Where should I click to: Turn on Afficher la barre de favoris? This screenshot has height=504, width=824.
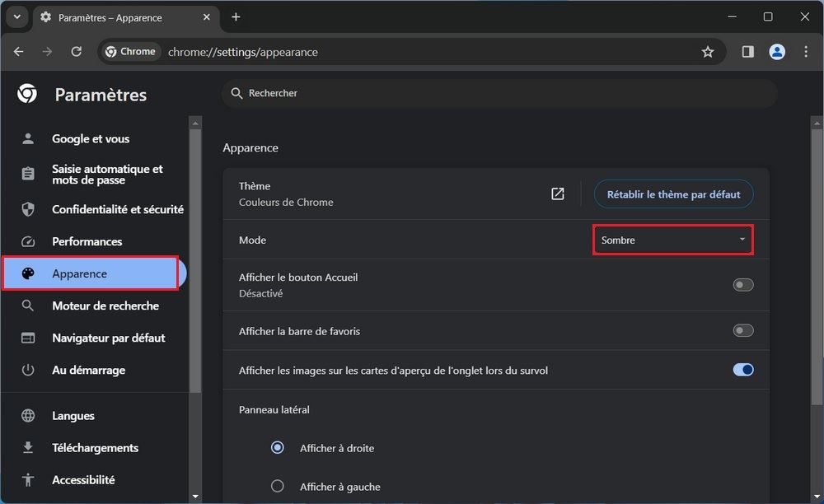[x=742, y=331]
